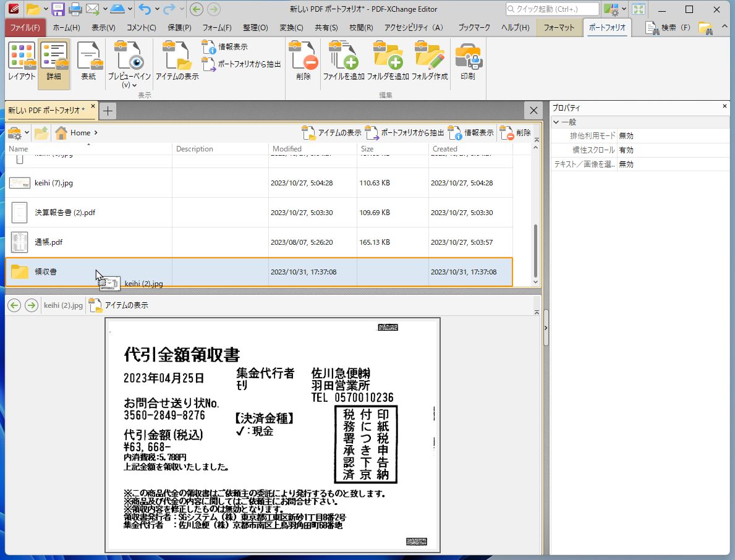Image resolution: width=735 pixels, height=560 pixels.
Task: Click the クイック起動 search field
Action: coord(552,9)
